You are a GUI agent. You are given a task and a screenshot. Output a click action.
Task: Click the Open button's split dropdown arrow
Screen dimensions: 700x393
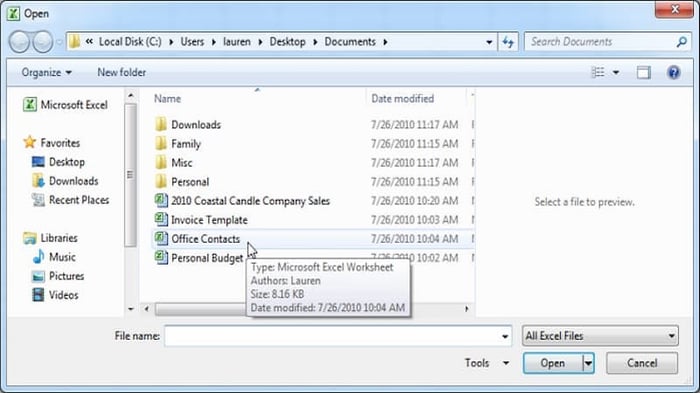pos(588,363)
